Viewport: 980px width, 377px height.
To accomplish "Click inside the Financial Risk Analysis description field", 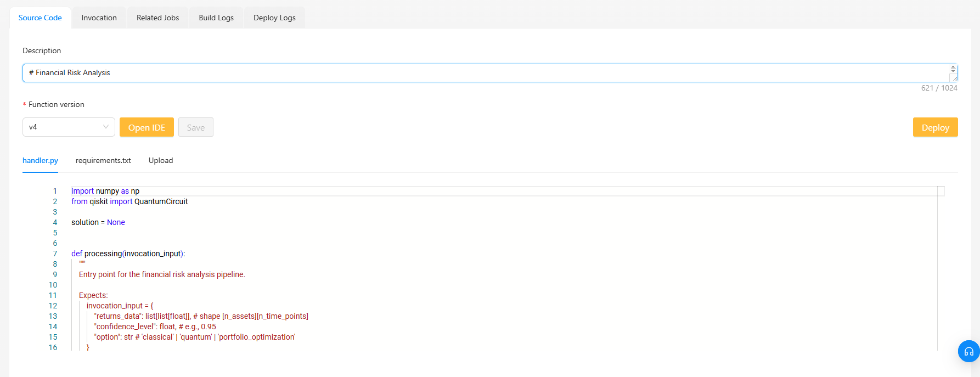I will click(329, 72).
